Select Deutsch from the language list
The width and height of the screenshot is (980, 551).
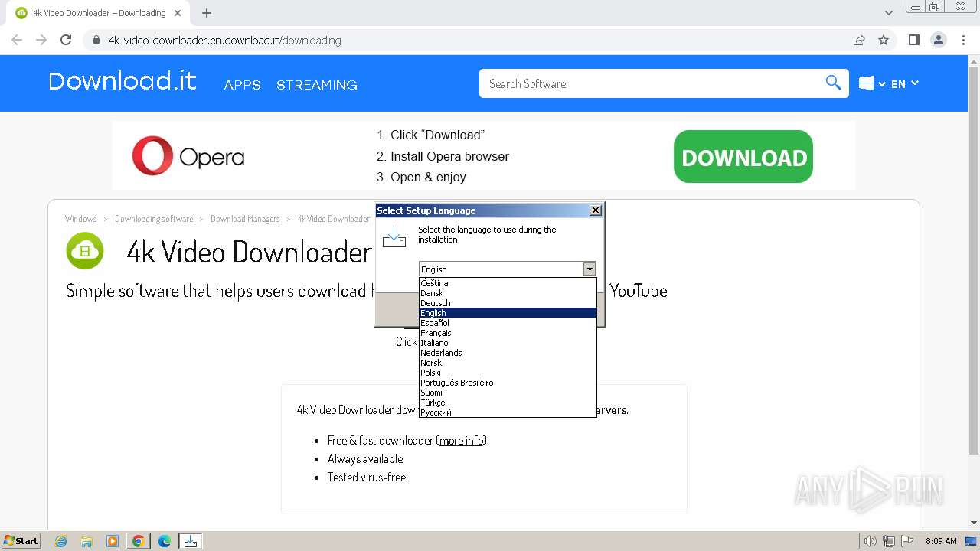[508, 303]
